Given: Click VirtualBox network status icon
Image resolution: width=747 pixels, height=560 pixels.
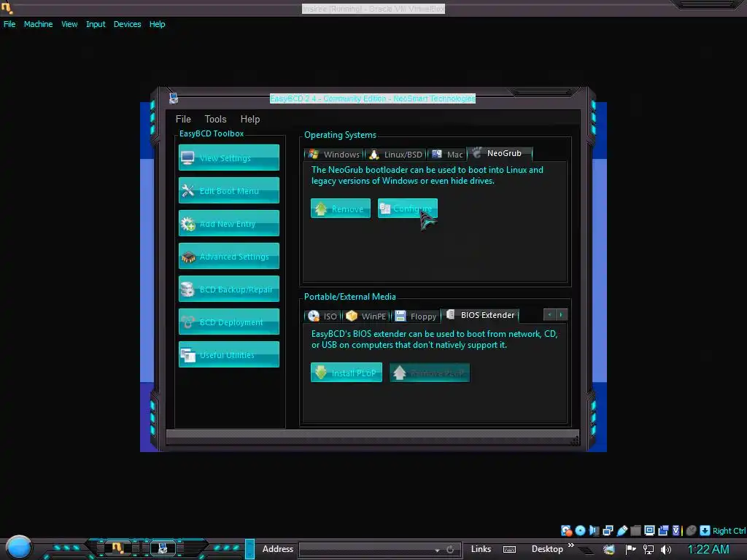Looking at the screenshot, I should click(608, 531).
